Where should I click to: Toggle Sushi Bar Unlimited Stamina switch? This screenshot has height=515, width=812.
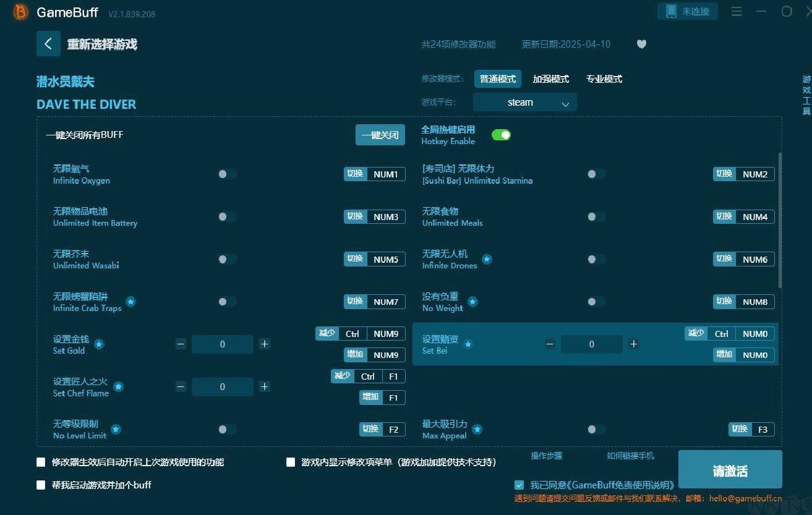pos(596,174)
